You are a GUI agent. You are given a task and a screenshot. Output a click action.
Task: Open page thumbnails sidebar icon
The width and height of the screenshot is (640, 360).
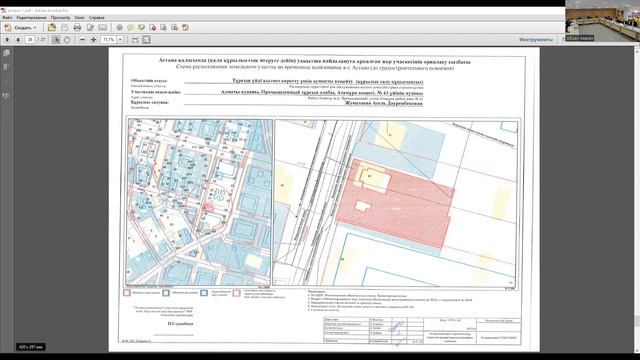(6, 53)
